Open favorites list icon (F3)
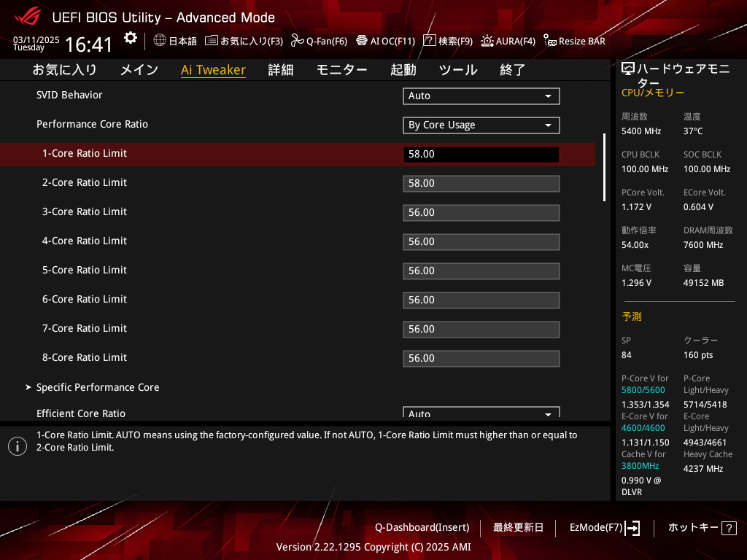Screen dimensions: 747x560 click(211, 41)
